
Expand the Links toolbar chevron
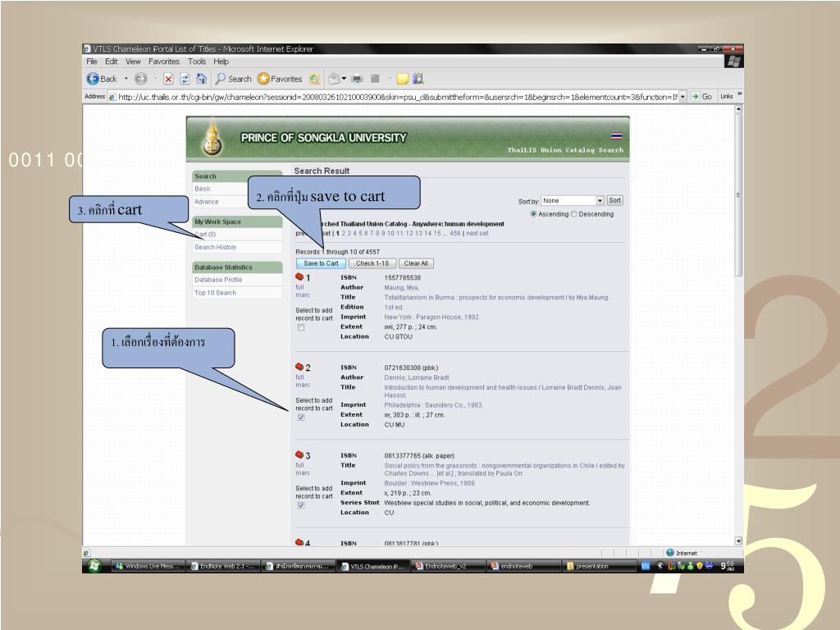click(x=739, y=95)
